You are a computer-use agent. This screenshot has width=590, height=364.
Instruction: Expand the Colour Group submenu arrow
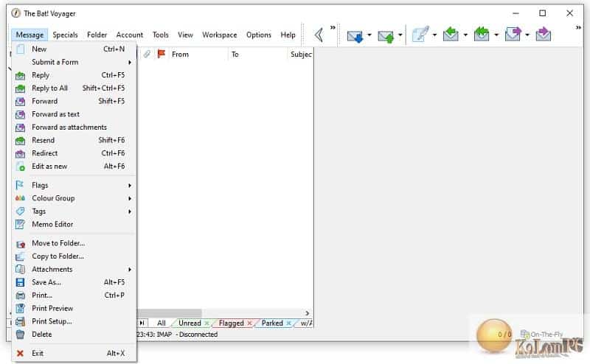pyautogui.click(x=130, y=198)
